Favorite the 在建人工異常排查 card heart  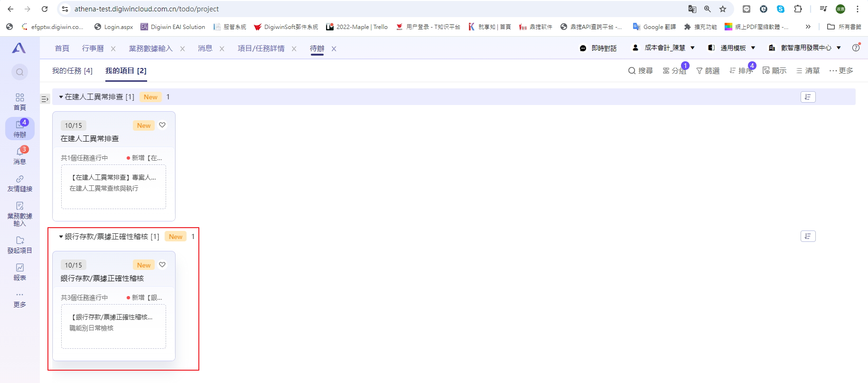click(162, 125)
